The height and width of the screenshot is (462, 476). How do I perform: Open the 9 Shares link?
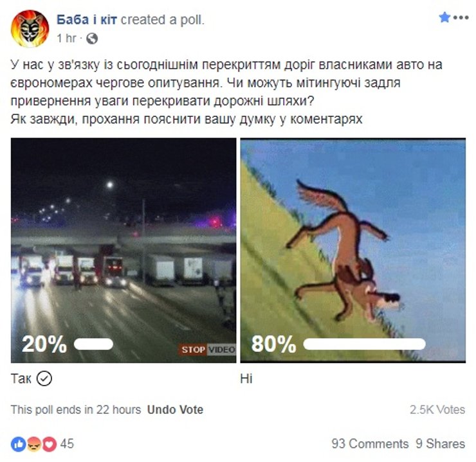tap(440, 444)
